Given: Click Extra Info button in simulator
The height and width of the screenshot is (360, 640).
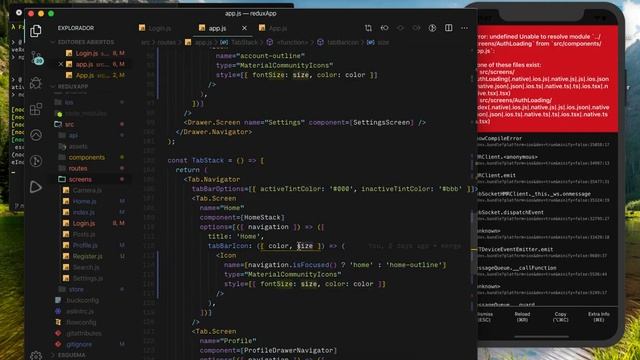Looking at the screenshot, I should coord(598,317).
